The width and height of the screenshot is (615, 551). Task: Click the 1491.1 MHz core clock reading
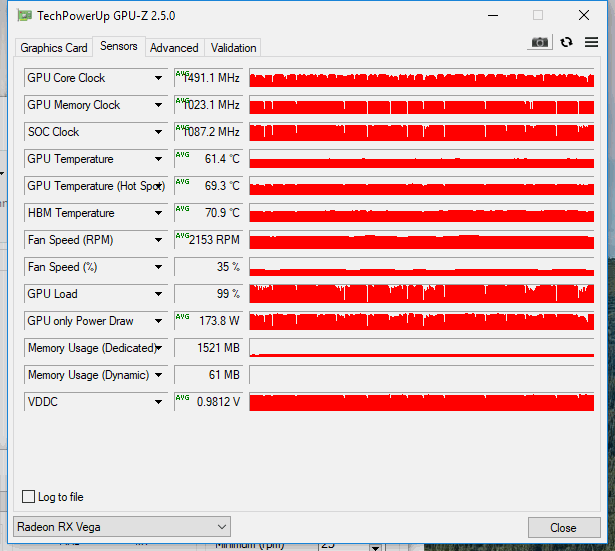(208, 78)
